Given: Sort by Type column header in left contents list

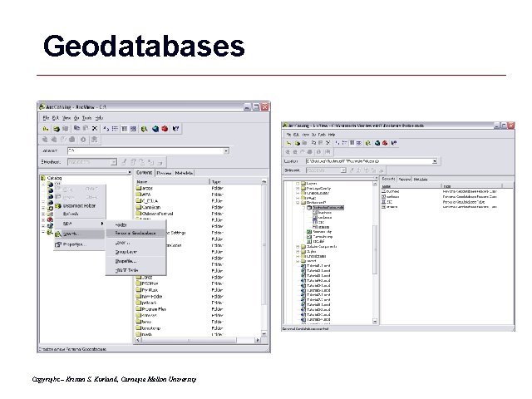Looking at the screenshot, I should 235,182.
